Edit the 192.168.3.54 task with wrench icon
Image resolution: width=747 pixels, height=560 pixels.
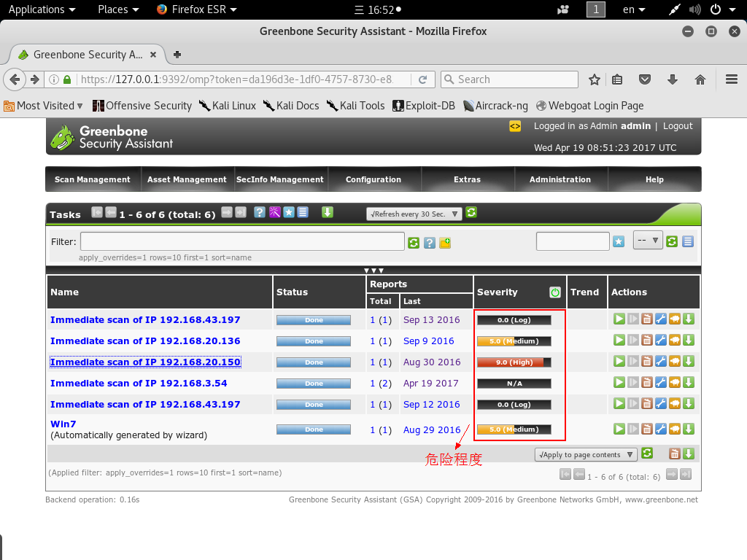click(x=660, y=382)
